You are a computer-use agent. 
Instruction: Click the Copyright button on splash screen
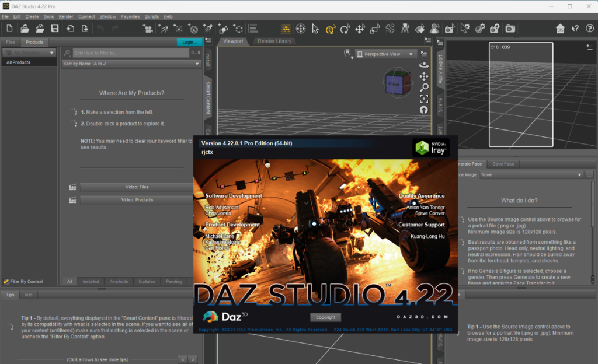(x=325, y=317)
